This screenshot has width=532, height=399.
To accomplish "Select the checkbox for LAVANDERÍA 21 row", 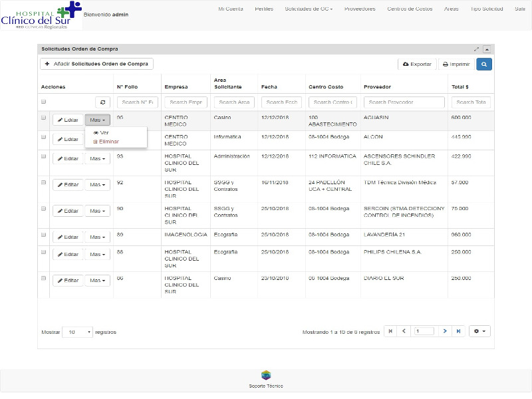I will click(x=44, y=235).
